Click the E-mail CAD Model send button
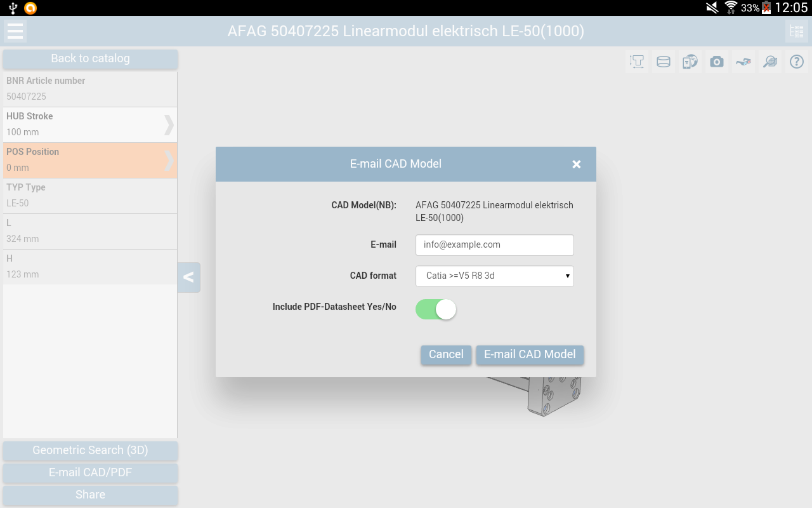The width and height of the screenshot is (812, 508). tap(530, 355)
